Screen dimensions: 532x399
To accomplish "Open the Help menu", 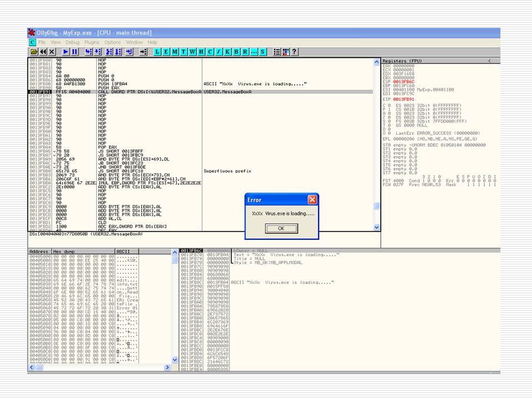I will point(152,43).
